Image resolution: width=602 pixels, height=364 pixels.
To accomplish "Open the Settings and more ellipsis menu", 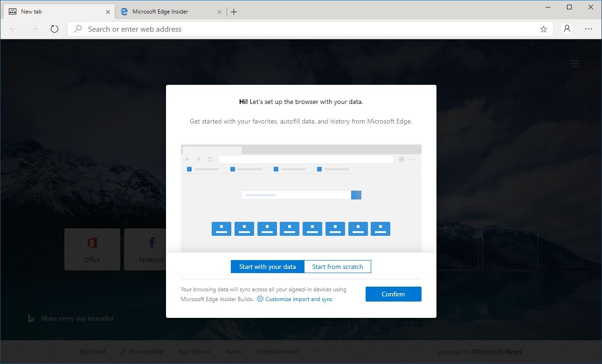I will pyautogui.click(x=588, y=29).
